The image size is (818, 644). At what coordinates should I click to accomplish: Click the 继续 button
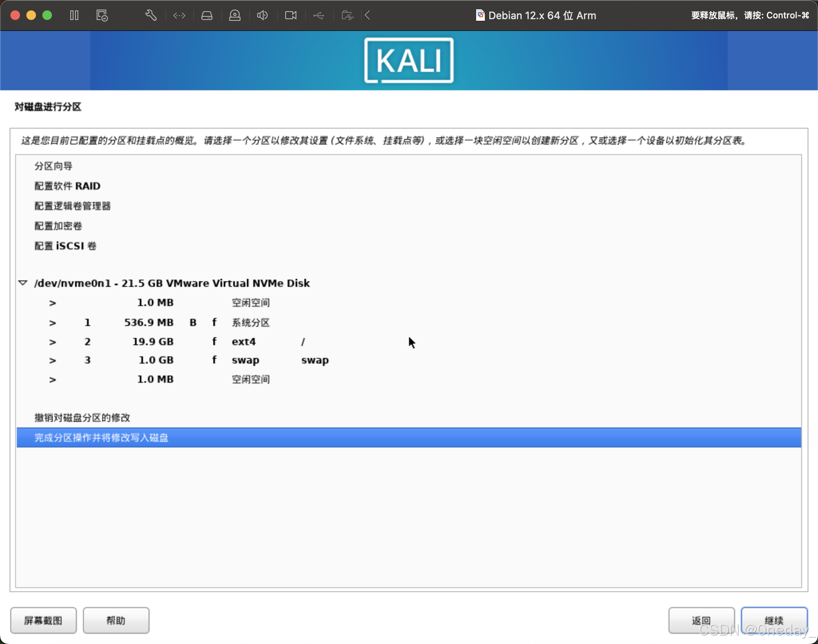pyautogui.click(x=774, y=620)
